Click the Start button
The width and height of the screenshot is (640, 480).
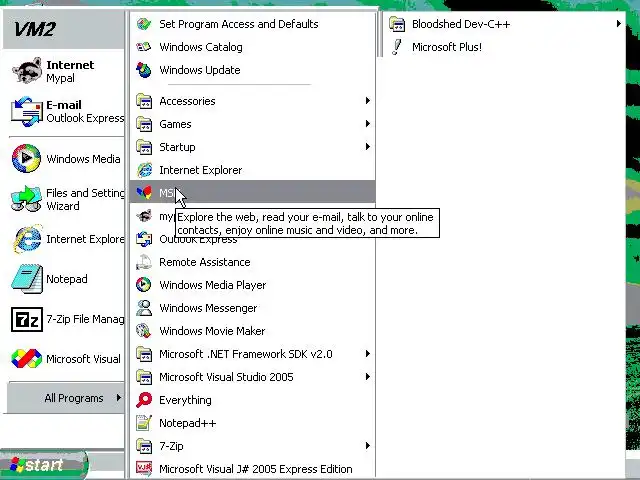[x=44, y=464]
